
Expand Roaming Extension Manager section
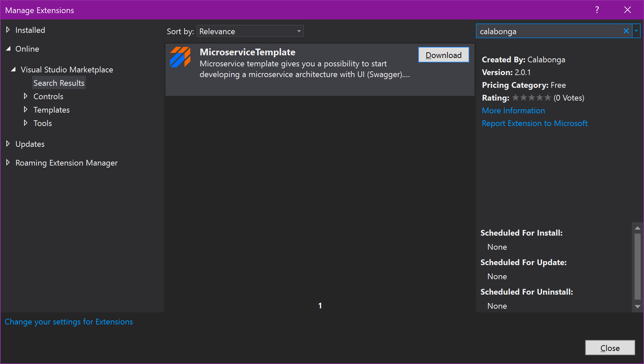(x=8, y=163)
